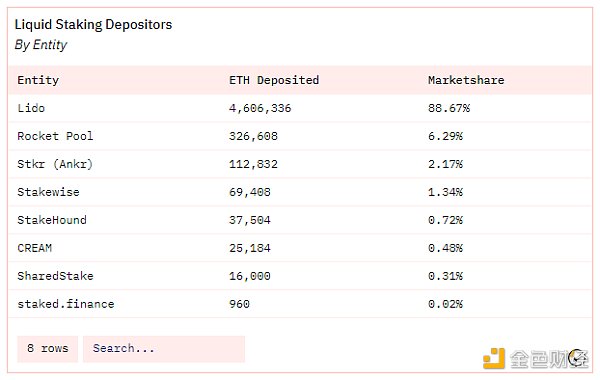600x380 pixels.
Task: Click the 88.67% marketshare value
Action: click(449, 108)
